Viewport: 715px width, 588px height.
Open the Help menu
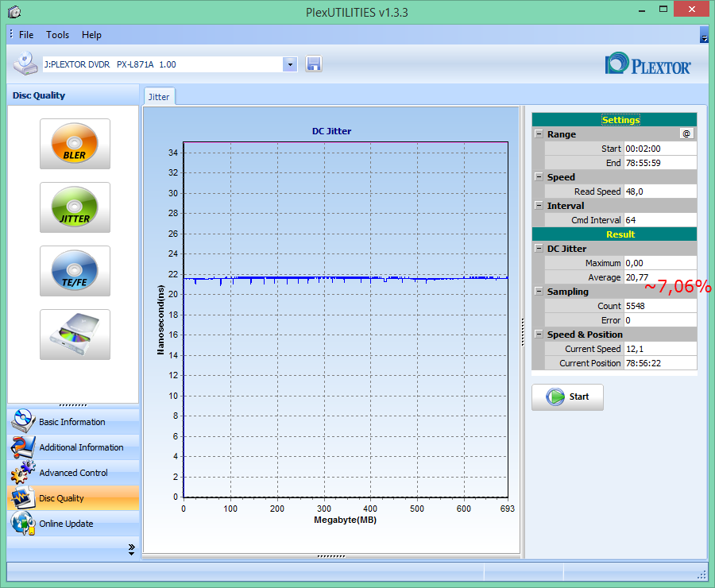click(x=91, y=35)
